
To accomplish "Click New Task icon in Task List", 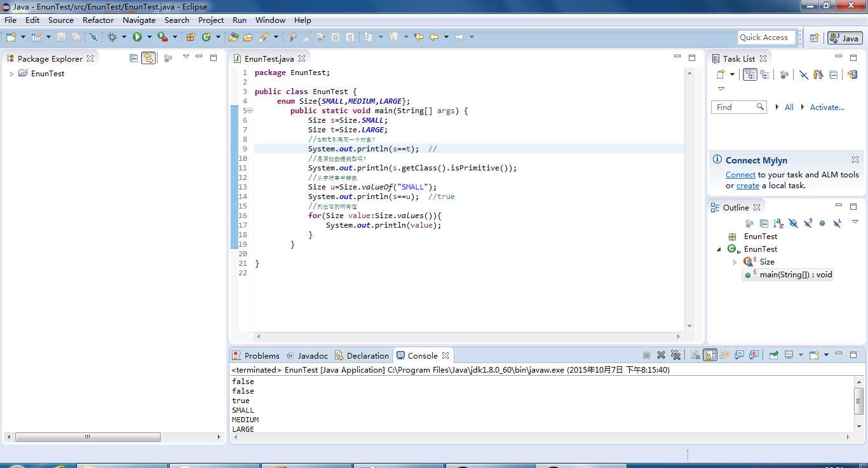I will click(x=721, y=74).
